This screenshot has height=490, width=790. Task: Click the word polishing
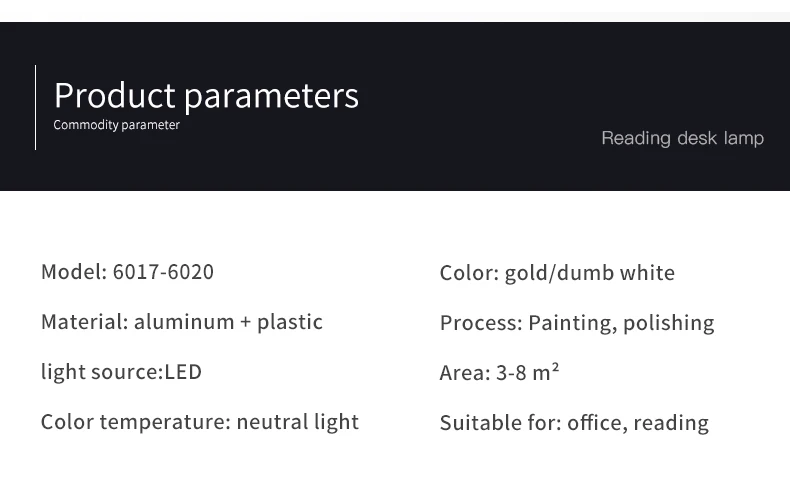tap(669, 324)
